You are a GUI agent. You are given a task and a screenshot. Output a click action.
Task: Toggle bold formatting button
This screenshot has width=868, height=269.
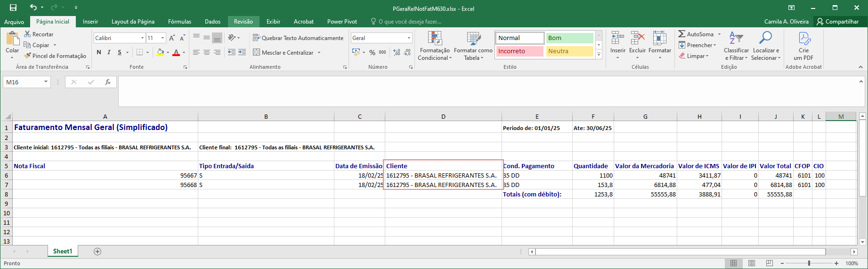coord(99,52)
